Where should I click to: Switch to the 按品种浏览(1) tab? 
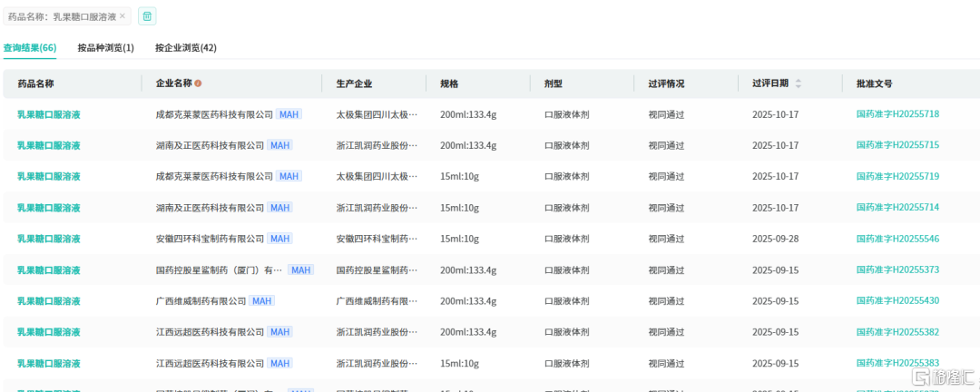(x=105, y=48)
